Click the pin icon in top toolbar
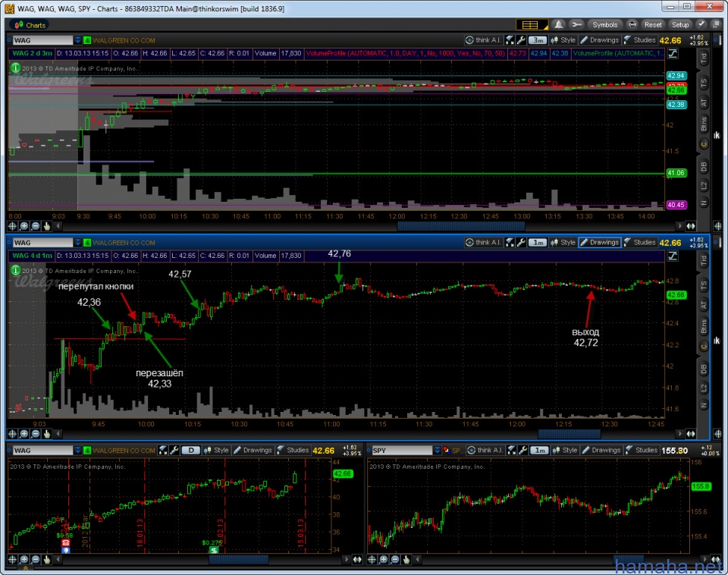728x575 pixels. click(x=701, y=24)
